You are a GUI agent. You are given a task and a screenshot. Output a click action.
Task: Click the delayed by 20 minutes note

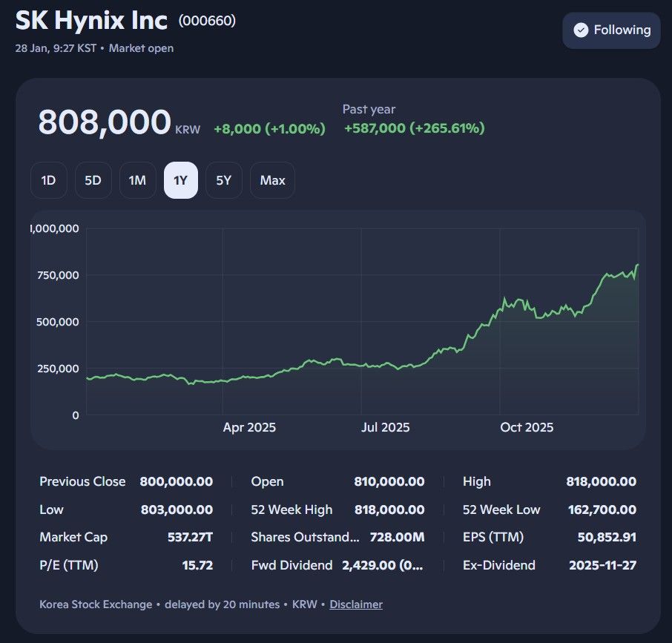(222, 604)
